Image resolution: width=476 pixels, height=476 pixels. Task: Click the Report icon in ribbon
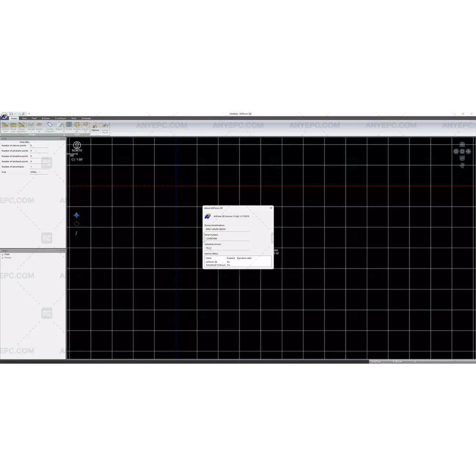pyautogui.click(x=59, y=127)
